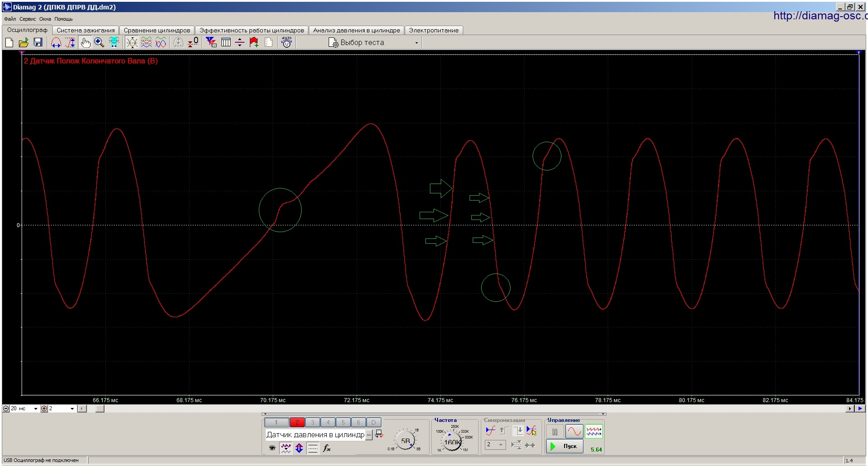Open the 20 мс time scale dropdown

click(36, 409)
